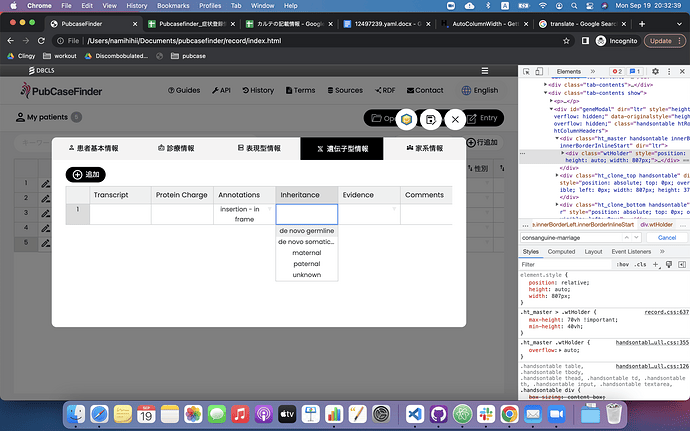Viewport: 690px width, 431px height.
Task: Choose 'de novo somatic...' option
Action: [x=307, y=242]
